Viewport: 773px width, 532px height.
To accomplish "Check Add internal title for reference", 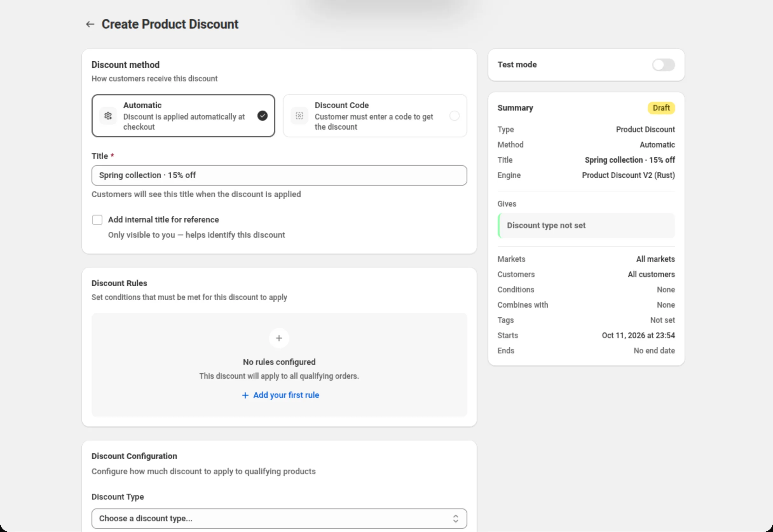I will (97, 220).
